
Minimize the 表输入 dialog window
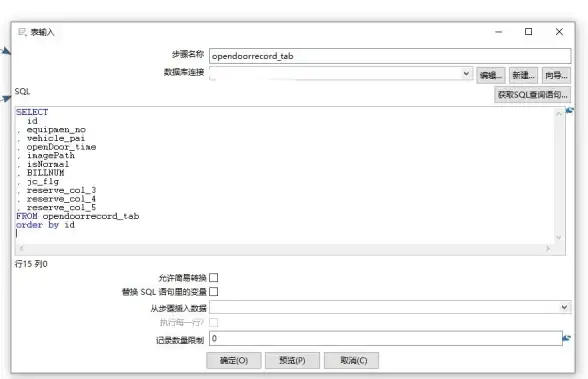coord(498,32)
